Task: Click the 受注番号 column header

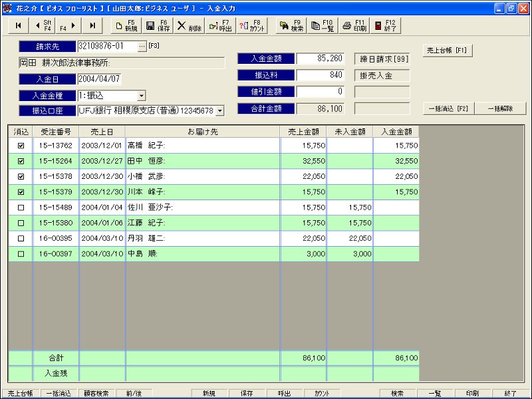Action: (x=56, y=132)
